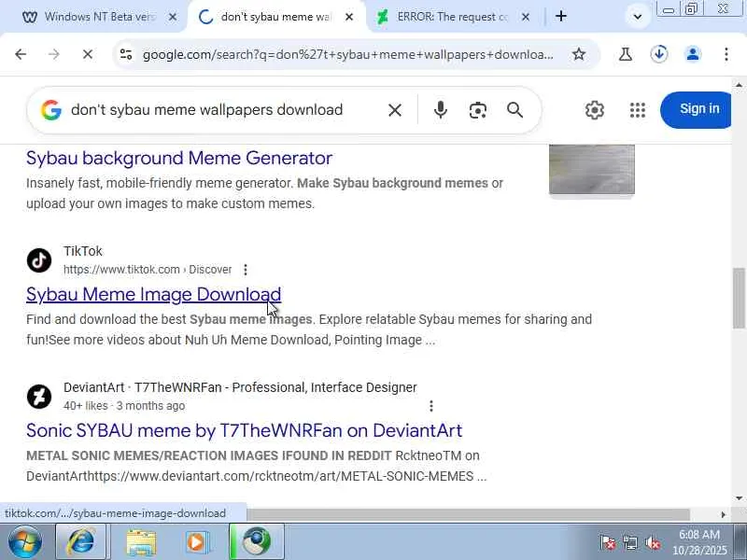Click the TikTok site icon
The height and width of the screenshot is (560, 747).
[39, 260]
